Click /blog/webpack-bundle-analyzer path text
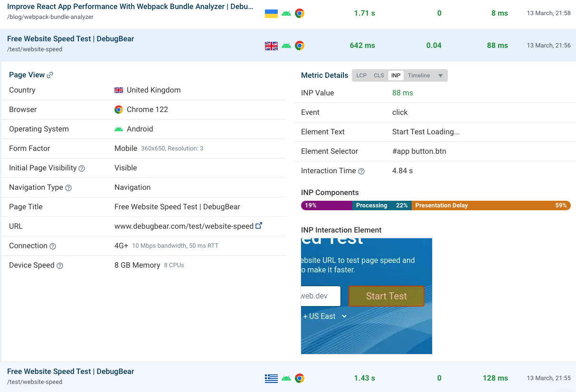Viewport: 576px width, 392px height. tap(50, 17)
